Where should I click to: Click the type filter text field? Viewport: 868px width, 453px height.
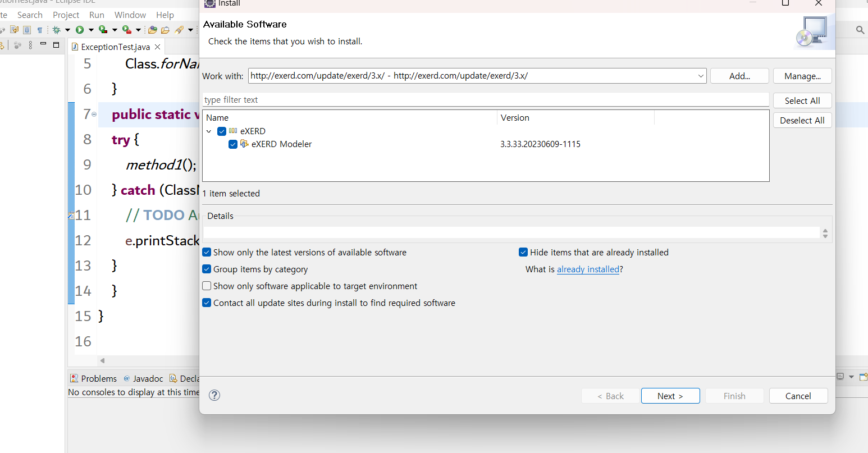tap(486, 100)
